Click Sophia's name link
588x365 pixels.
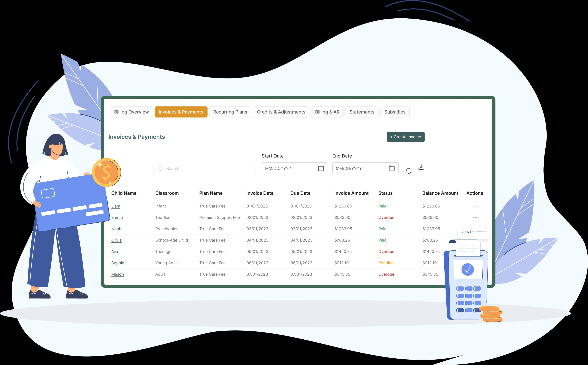[x=117, y=263]
